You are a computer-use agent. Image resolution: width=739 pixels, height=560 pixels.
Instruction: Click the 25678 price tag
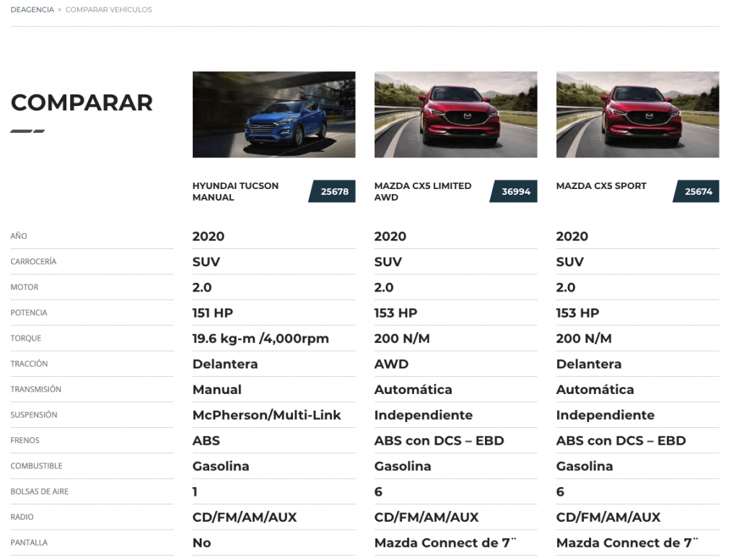point(332,191)
